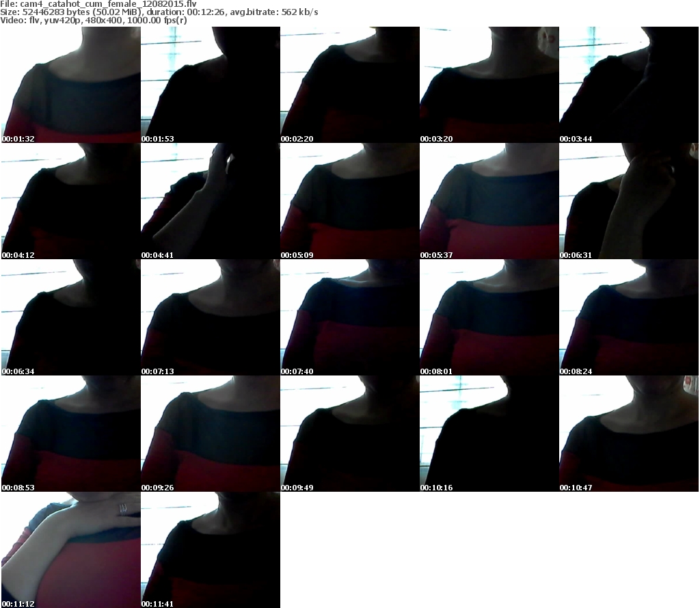
Task: Click the 00:02:20 frame thumbnail
Action: (x=350, y=85)
